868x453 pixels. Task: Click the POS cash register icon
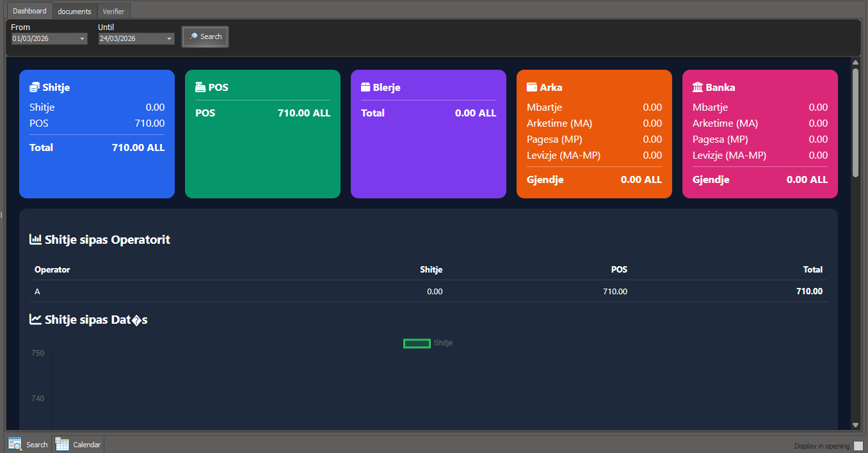point(200,88)
